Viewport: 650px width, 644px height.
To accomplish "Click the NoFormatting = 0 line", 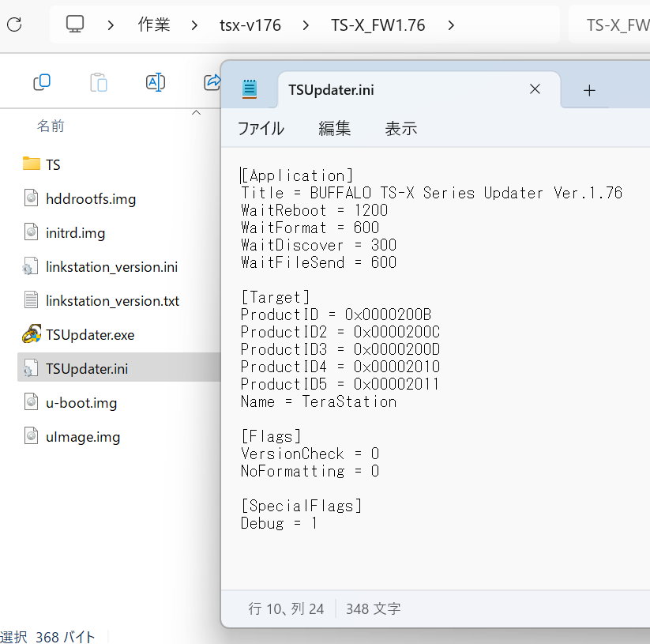I will (310, 471).
